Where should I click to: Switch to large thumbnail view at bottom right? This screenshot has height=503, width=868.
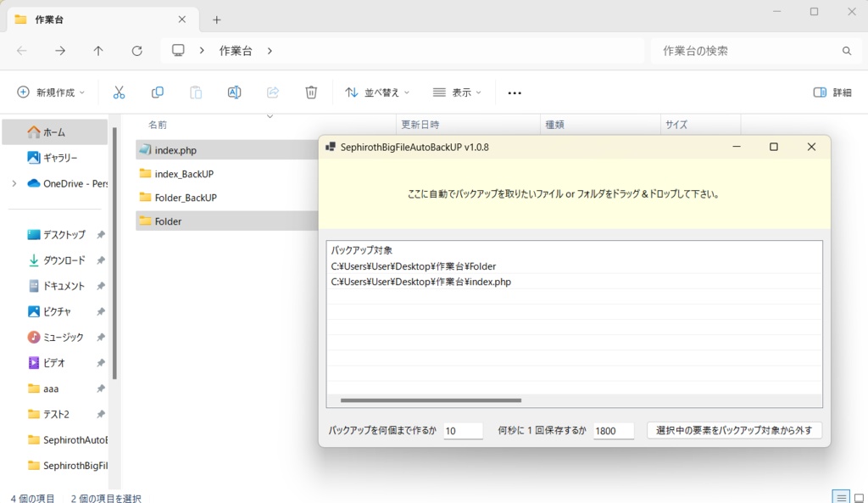[858, 498]
